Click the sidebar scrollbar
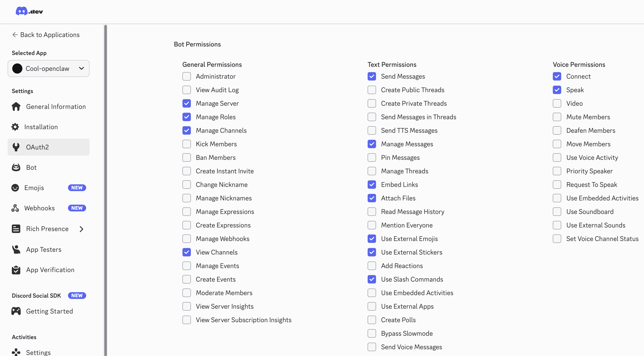Screen dimensions: 644x356 point(105,175)
